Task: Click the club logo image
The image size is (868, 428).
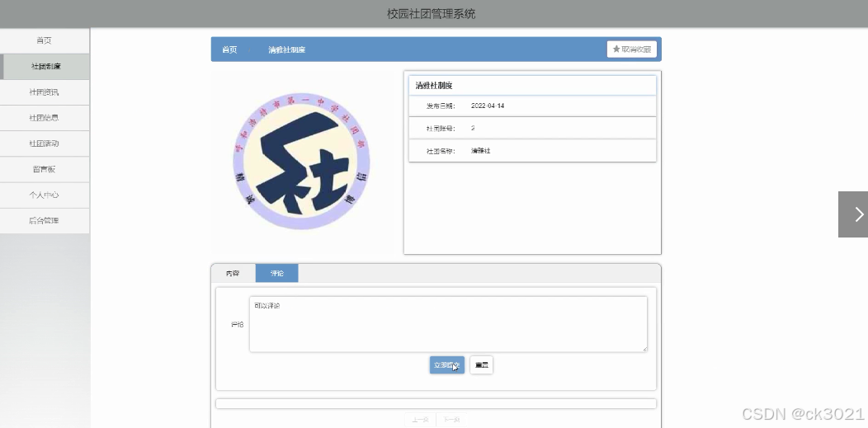Action: click(x=302, y=162)
